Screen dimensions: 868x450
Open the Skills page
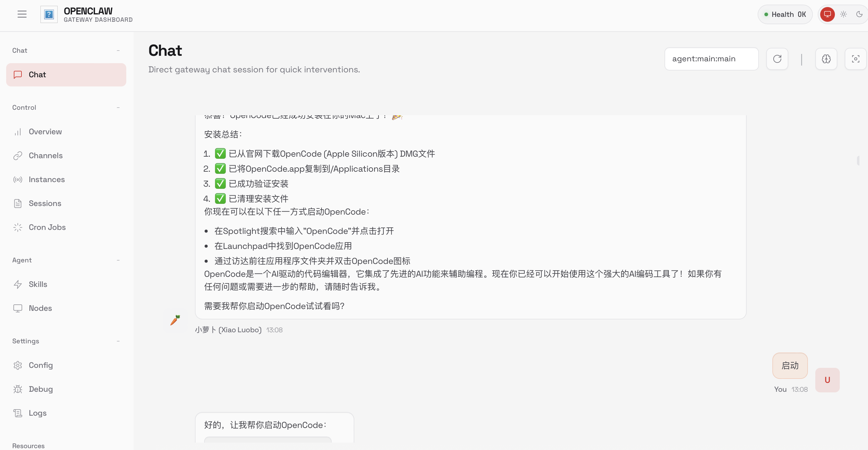pyautogui.click(x=38, y=284)
